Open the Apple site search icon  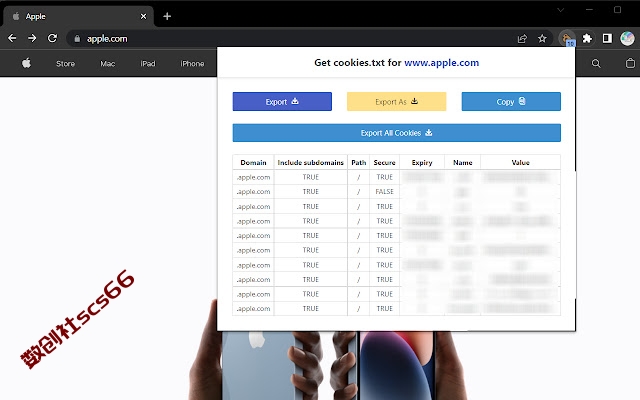(x=596, y=64)
